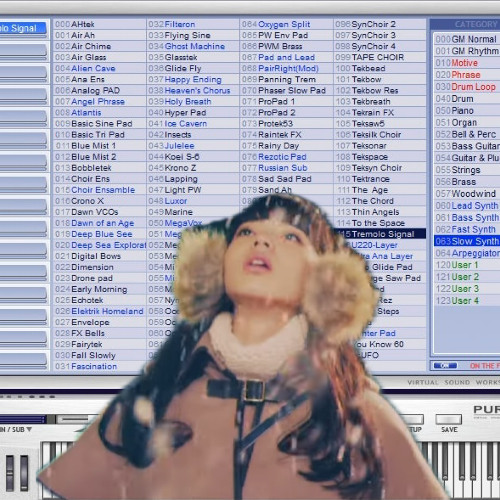Choose the 060 Lead Synth category
500x500 pixels.
tap(467, 206)
